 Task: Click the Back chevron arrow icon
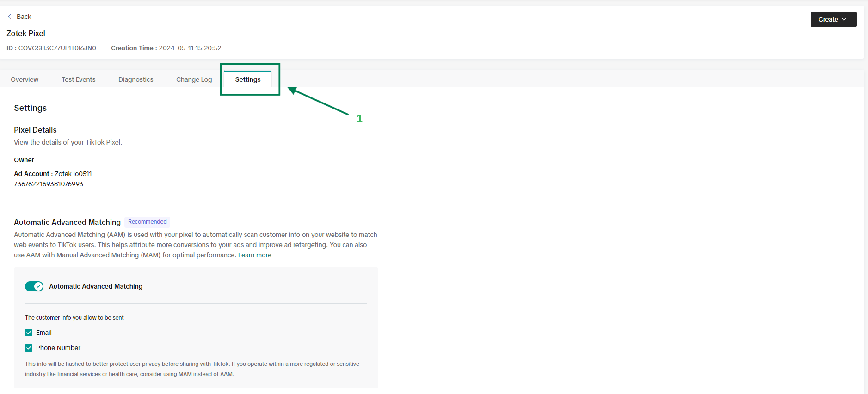pyautogui.click(x=9, y=17)
